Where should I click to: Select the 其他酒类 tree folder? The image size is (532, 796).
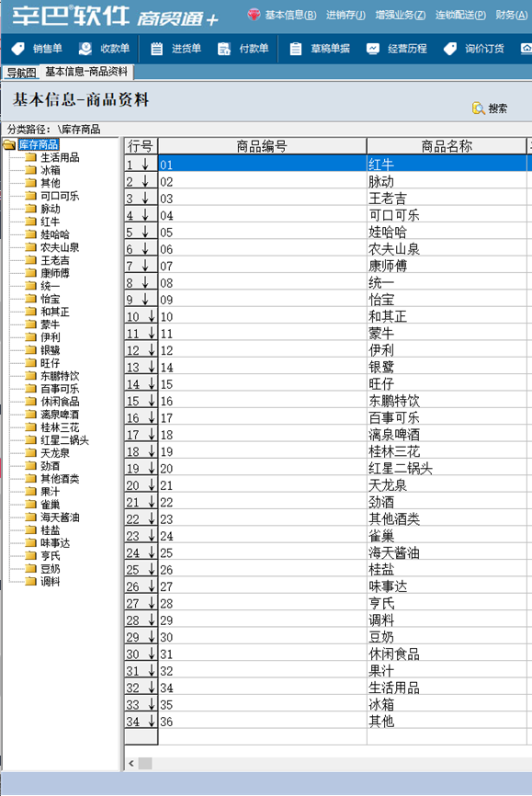pyautogui.click(x=60, y=479)
